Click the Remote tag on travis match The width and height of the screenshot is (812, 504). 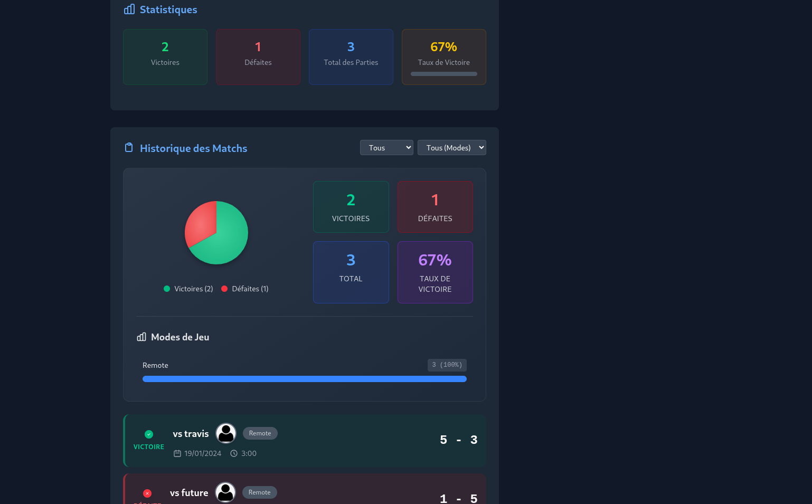260,433
